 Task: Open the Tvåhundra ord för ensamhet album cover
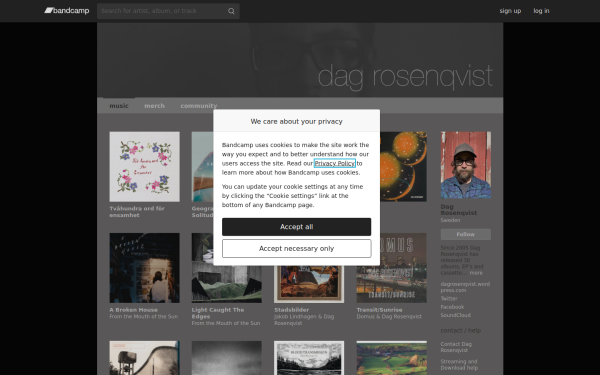tap(144, 167)
